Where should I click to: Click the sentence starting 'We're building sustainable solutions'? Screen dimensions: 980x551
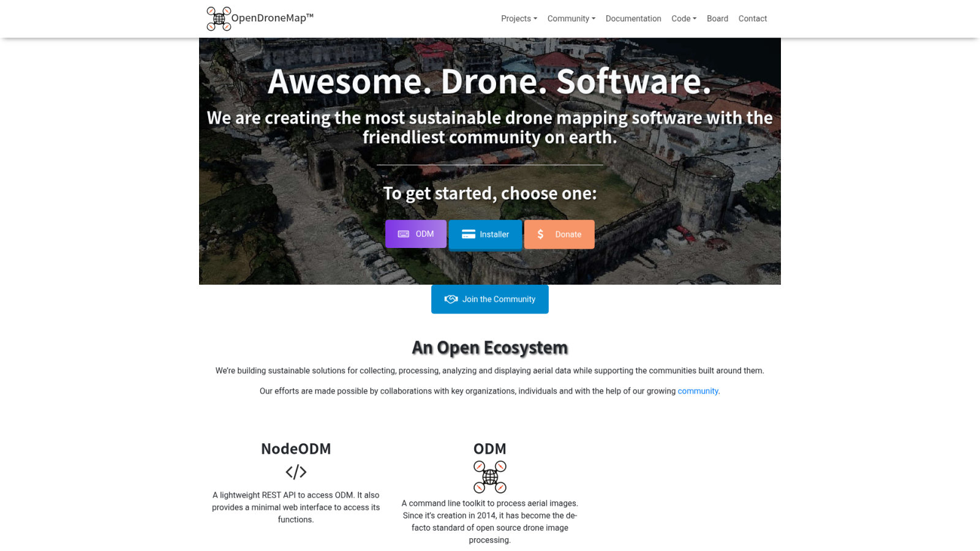pos(490,371)
